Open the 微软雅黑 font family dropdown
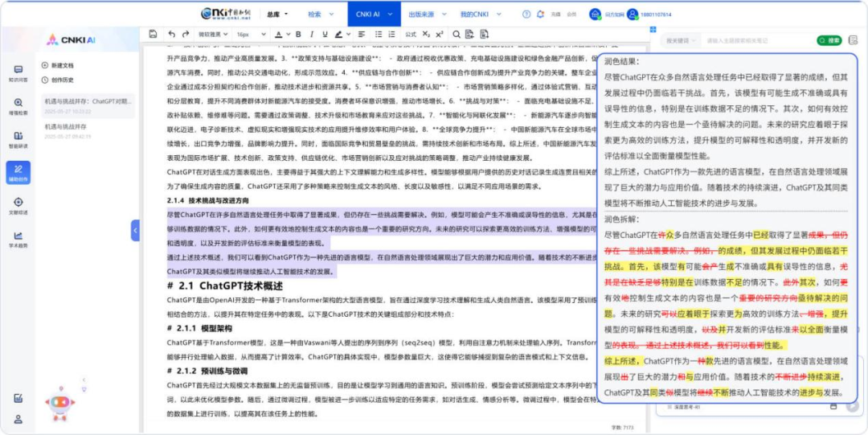 coord(212,35)
